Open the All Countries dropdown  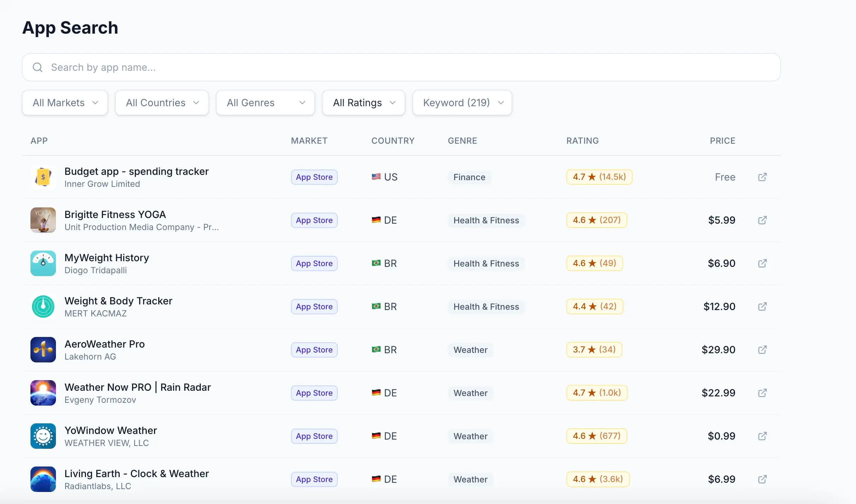point(162,103)
